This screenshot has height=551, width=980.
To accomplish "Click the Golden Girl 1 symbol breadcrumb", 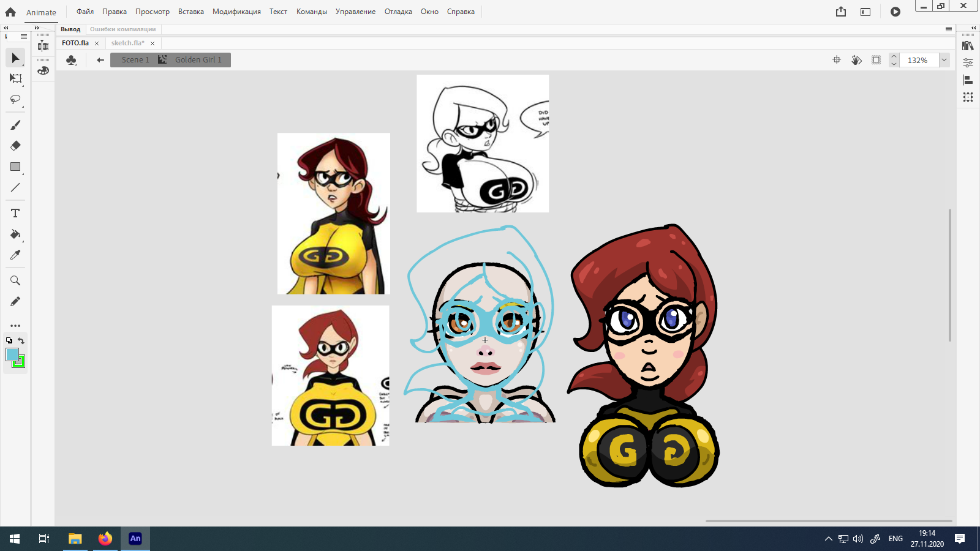I will pyautogui.click(x=198, y=60).
